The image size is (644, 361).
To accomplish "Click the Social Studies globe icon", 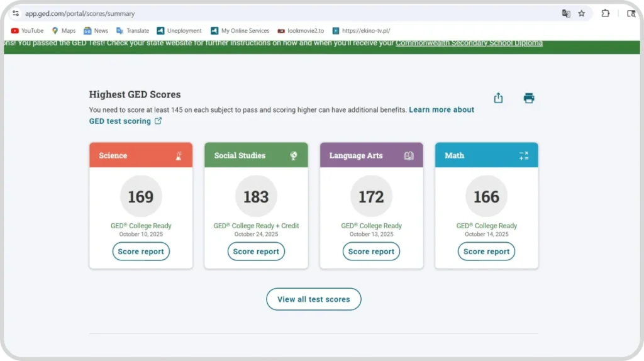I will 294,155.
